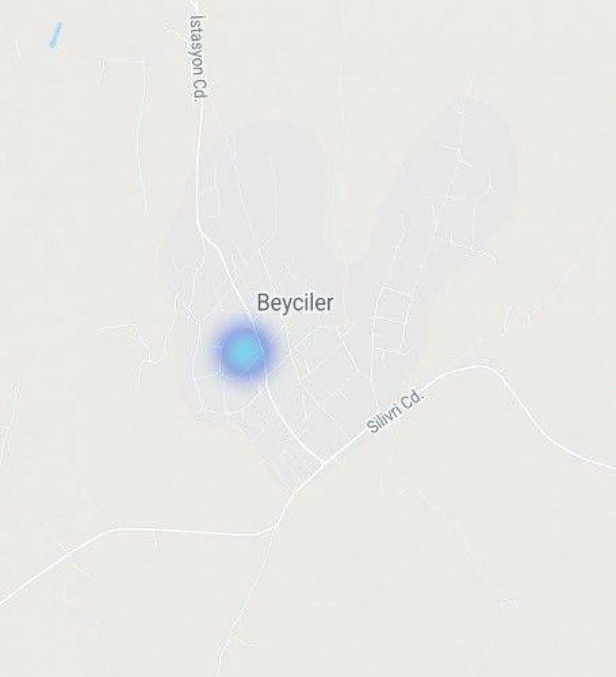The width and height of the screenshot is (616, 677).
Task: Click the grid of street blocks east of Beyciler
Action: click(392, 322)
